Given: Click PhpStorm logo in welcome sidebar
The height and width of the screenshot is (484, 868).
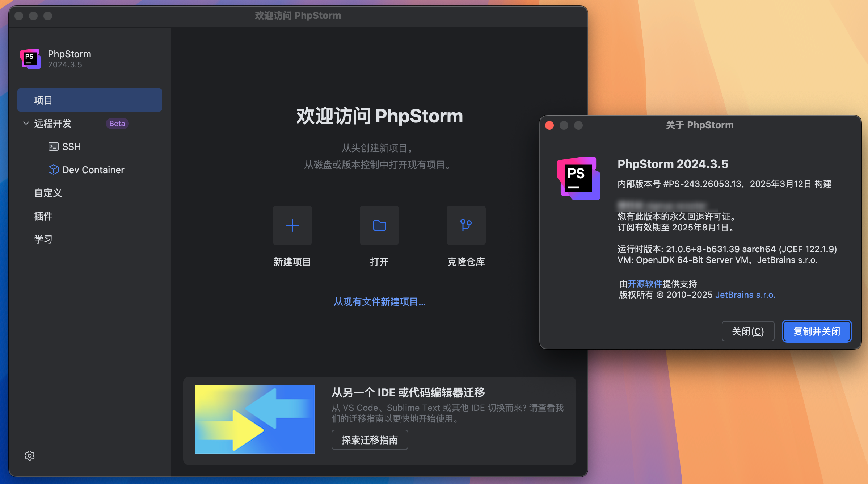Looking at the screenshot, I should coord(30,59).
